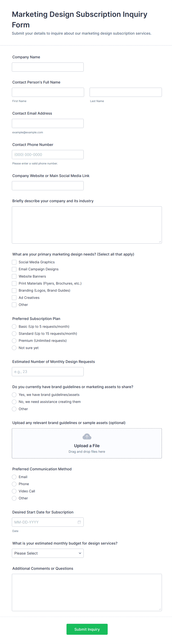The image size is (172, 644).
Task: Click the Last Name input box
Action: click(126, 92)
